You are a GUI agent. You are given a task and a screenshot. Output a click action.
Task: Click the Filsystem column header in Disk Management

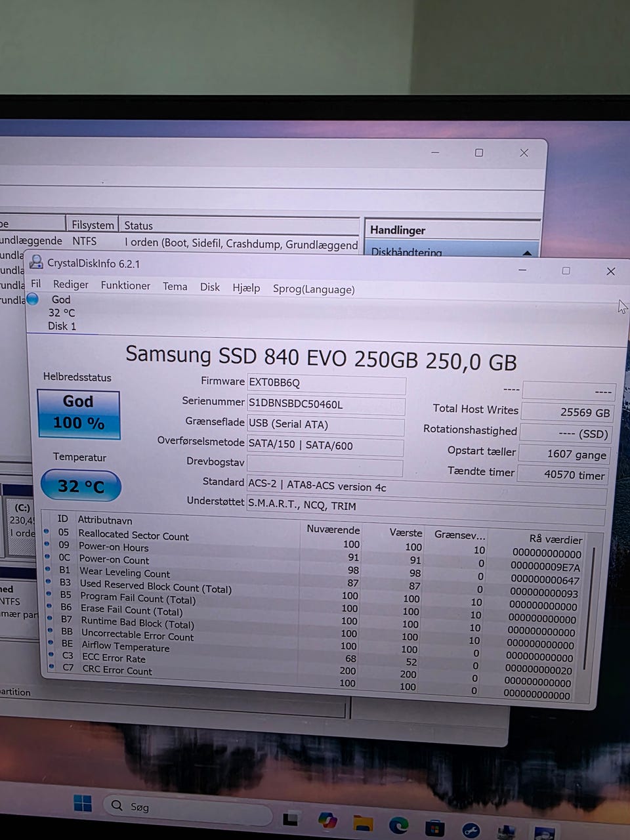(x=93, y=225)
